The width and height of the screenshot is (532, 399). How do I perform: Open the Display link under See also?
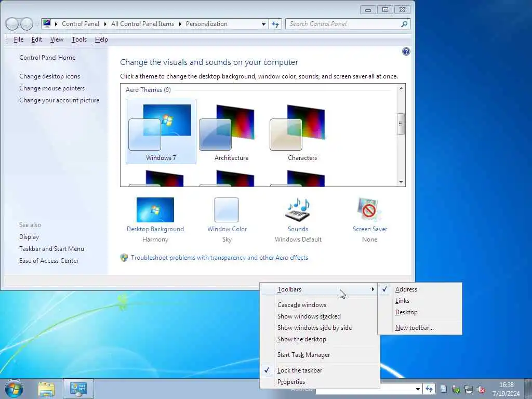click(x=29, y=237)
